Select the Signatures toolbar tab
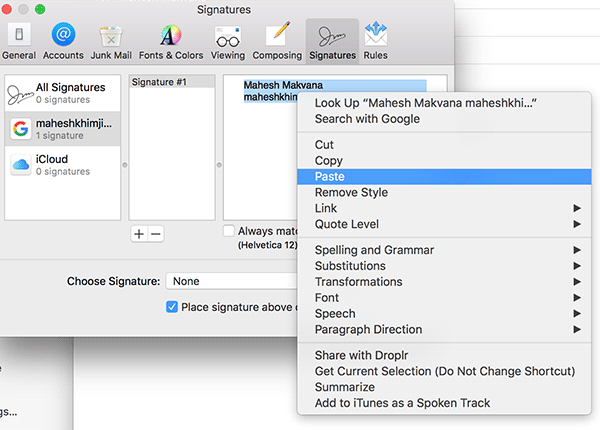This screenshot has width=600, height=430. click(332, 41)
